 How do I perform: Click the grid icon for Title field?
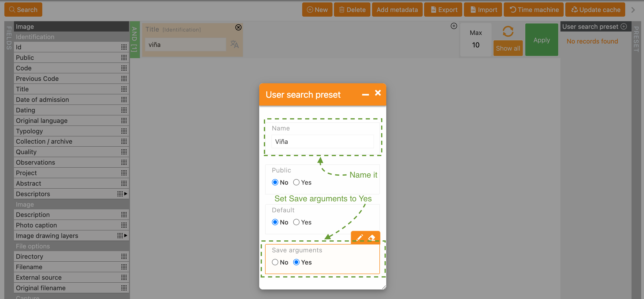click(x=124, y=89)
